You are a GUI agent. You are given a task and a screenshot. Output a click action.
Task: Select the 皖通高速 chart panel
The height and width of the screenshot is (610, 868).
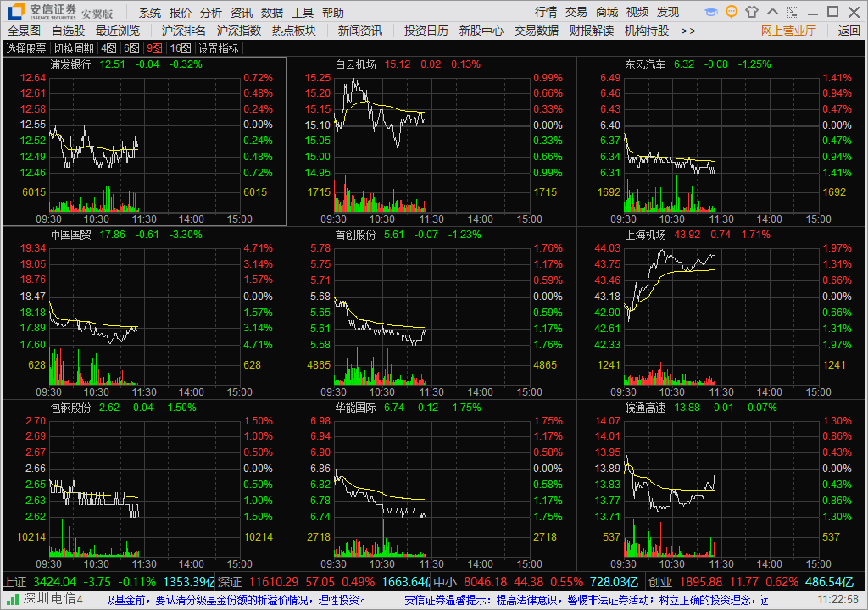[x=721, y=485]
